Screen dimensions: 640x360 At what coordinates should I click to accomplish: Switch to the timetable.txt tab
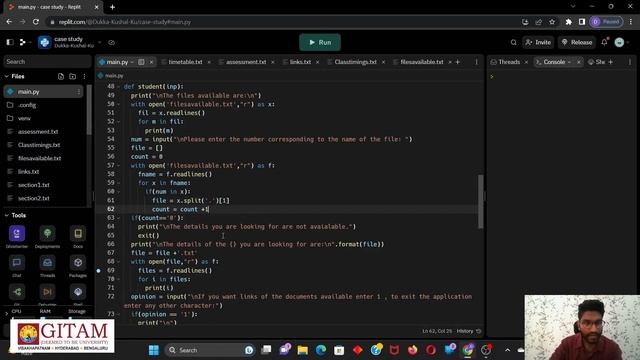pyautogui.click(x=185, y=62)
